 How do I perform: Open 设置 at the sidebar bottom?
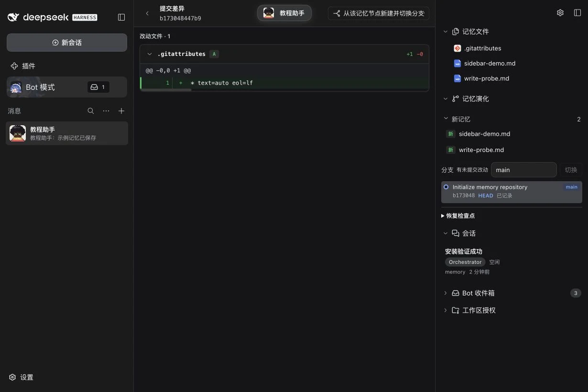22,377
